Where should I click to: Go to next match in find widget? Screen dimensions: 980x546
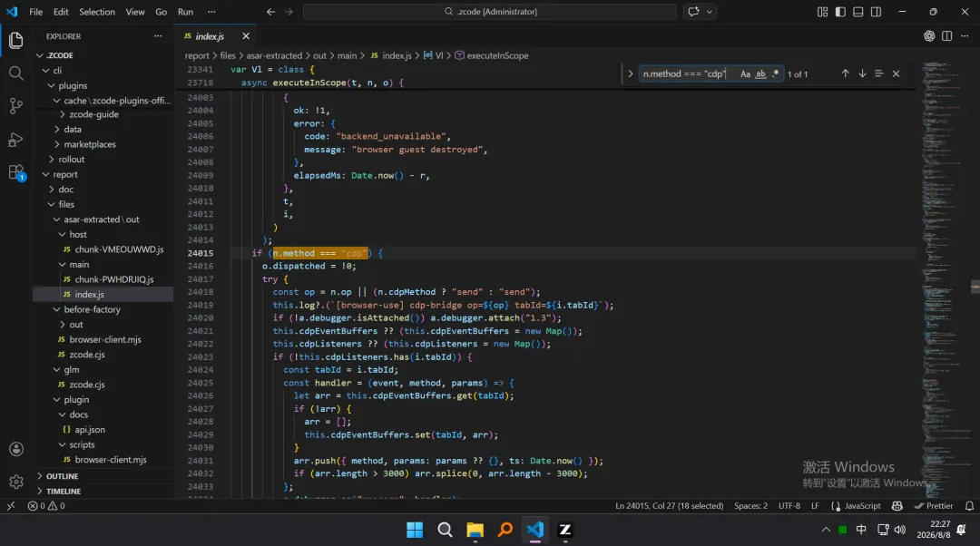point(862,73)
